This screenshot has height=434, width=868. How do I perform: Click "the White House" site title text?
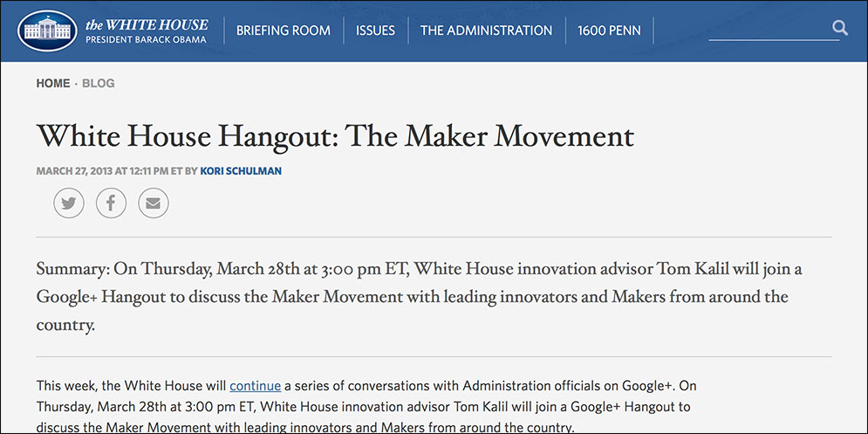(147, 24)
